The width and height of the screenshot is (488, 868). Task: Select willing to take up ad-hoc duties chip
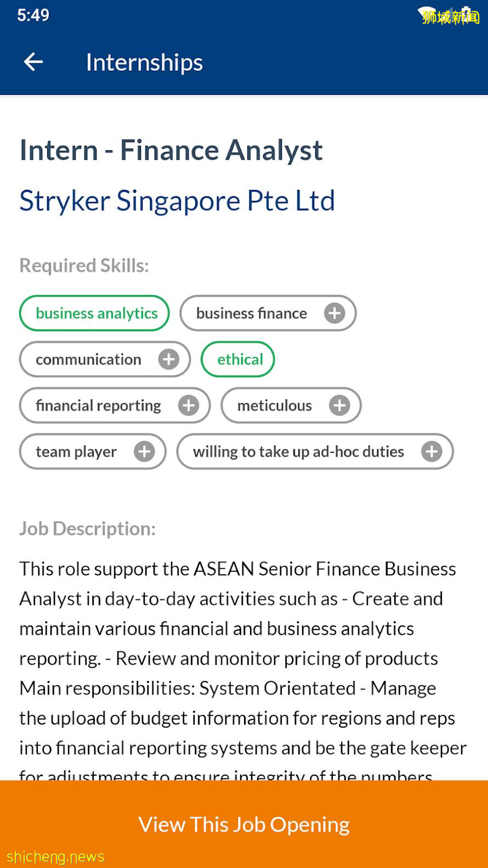click(x=298, y=452)
